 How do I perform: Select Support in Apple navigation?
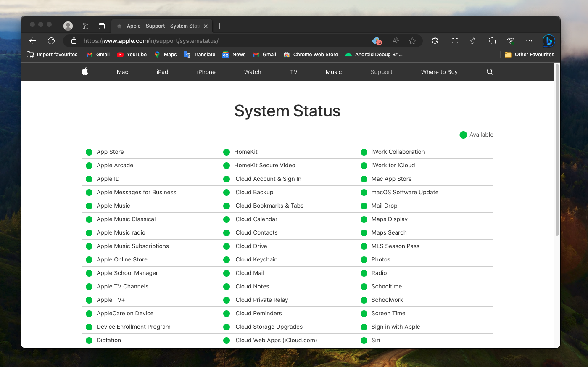[382, 72]
